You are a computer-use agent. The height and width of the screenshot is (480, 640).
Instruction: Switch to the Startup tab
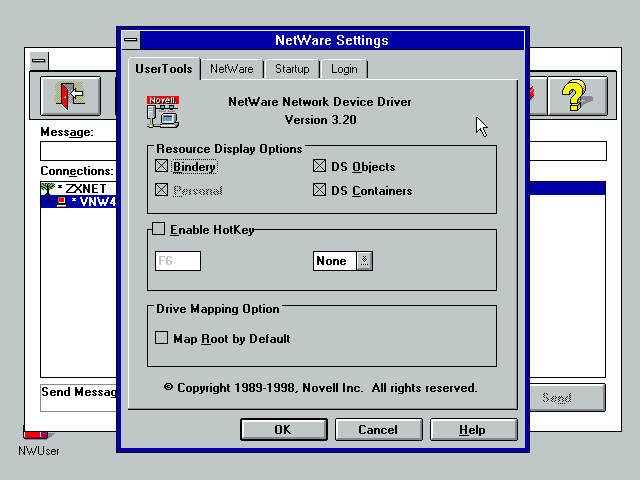click(292, 69)
